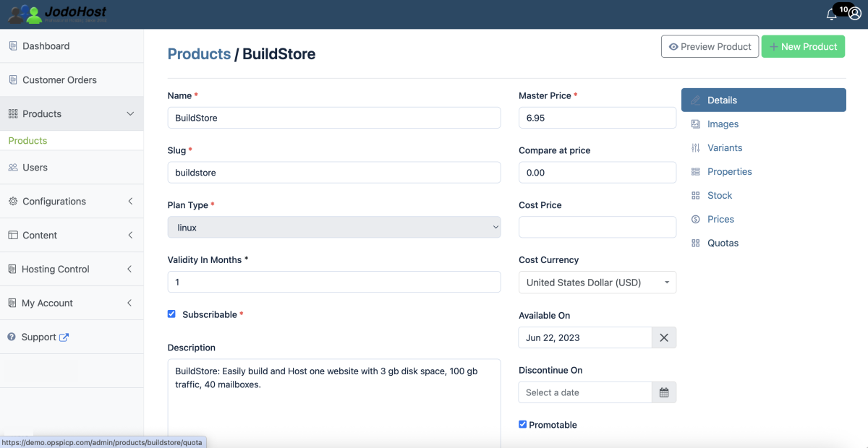Open the user profile avatar icon
The width and height of the screenshot is (868, 448).
(x=854, y=14)
